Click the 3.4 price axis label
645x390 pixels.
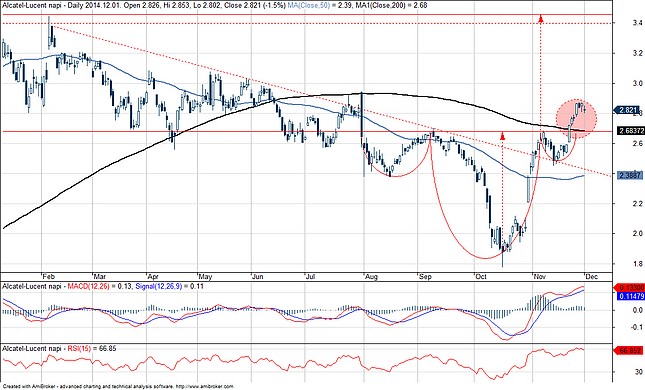(x=638, y=23)
